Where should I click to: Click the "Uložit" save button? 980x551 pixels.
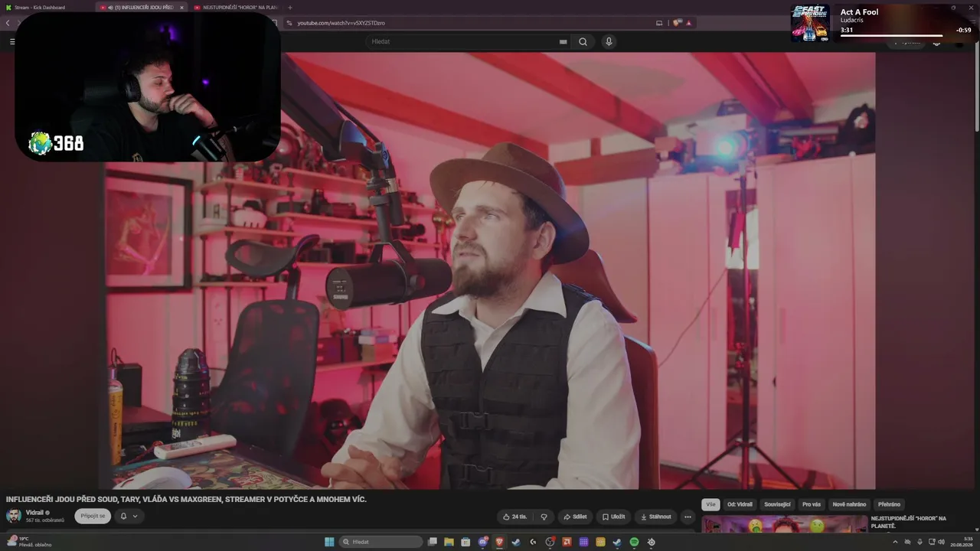[613, 517]
